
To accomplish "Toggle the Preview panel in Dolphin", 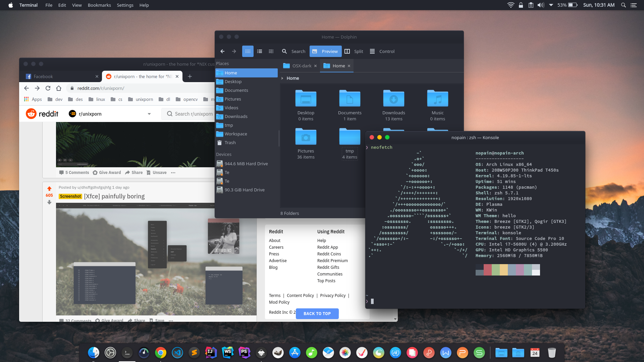I will 325,51.
